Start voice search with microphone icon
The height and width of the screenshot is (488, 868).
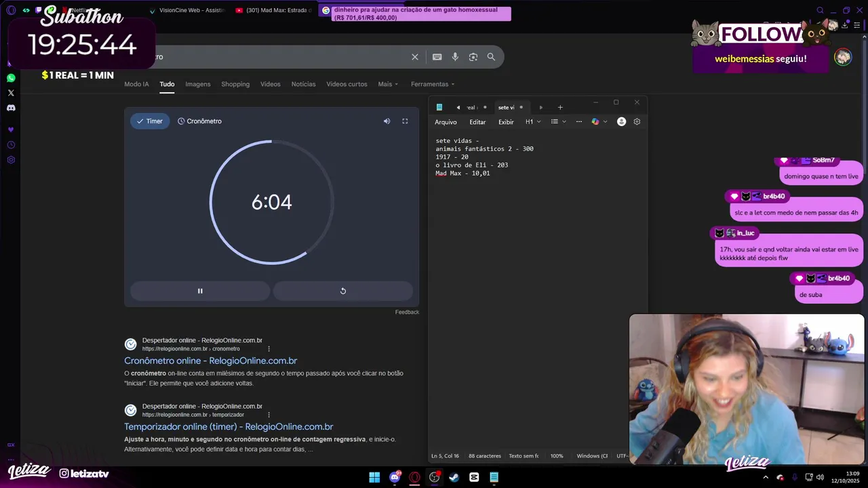(455, 57)
